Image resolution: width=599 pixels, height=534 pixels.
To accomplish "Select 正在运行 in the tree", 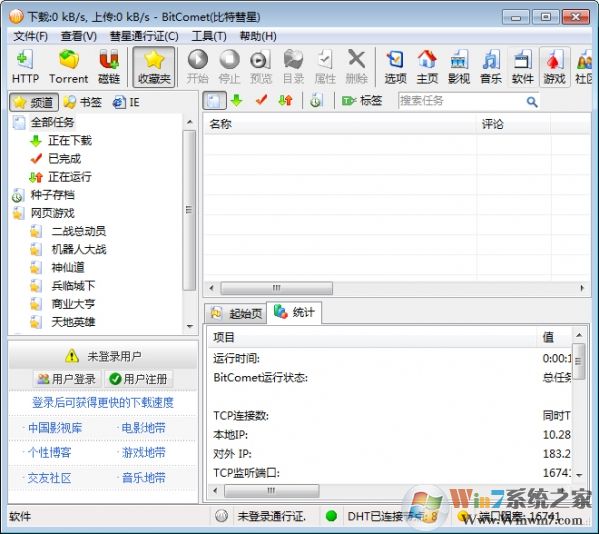I will 70,177.
